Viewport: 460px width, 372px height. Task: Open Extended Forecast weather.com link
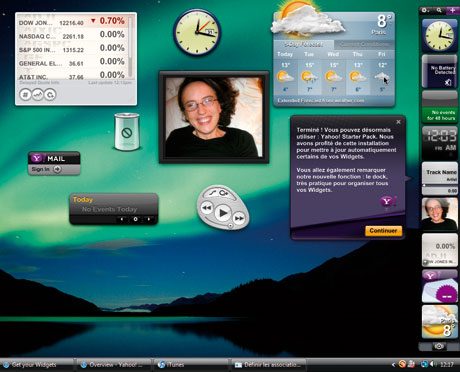[321, 100]
